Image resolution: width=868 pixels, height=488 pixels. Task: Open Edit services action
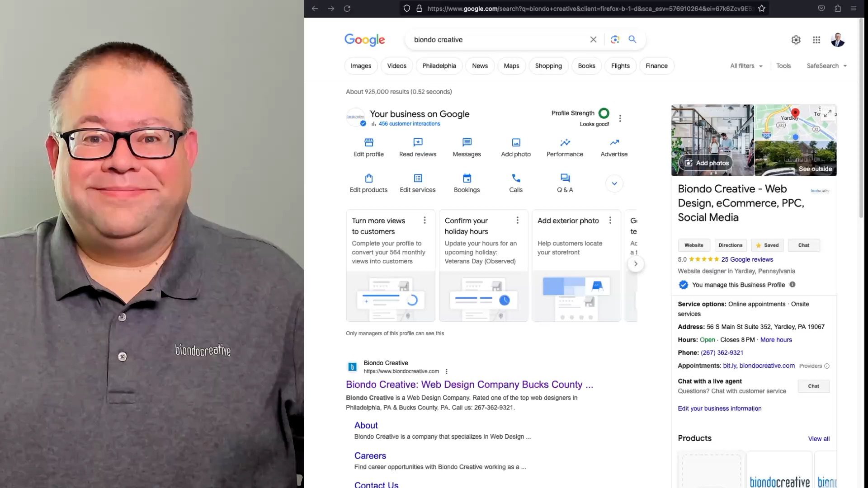[418, 183]
